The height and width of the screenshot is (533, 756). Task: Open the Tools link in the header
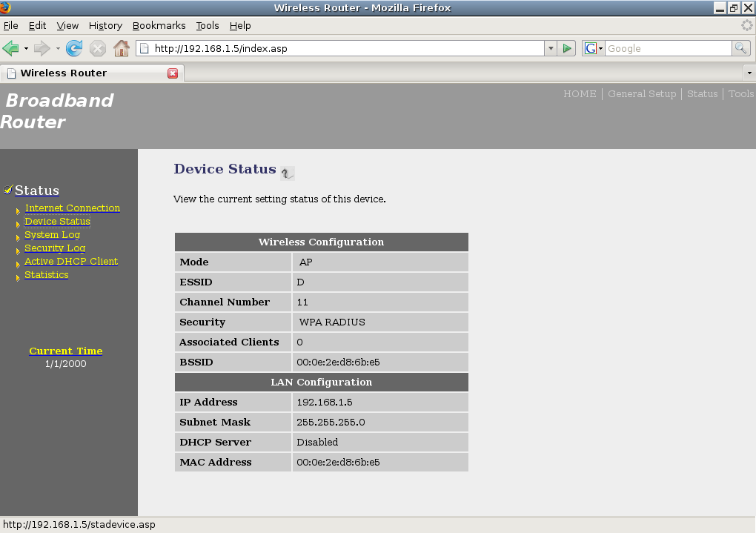pyautogui.click(x=741, y=93)
